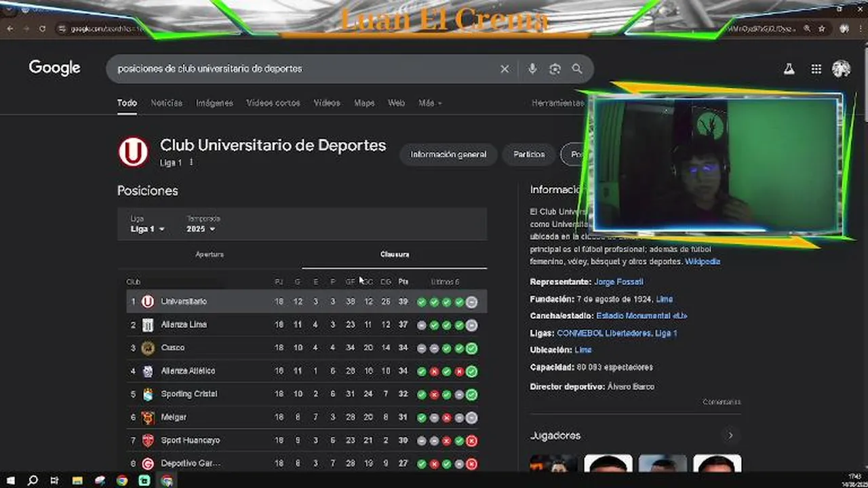Open the Liga dropdown showing Liga 1
Screen dimensions: 868x488
pyautogui.click(x=147, y=229)
